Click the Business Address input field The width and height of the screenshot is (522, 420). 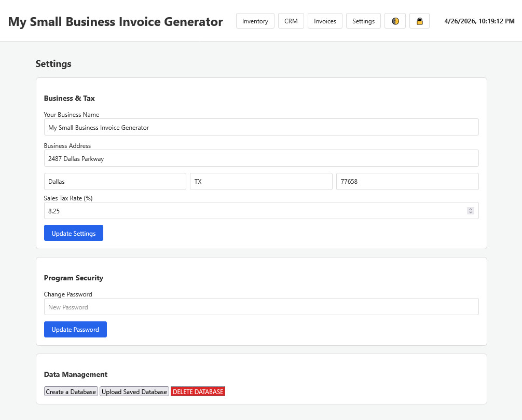pos(262,158)
